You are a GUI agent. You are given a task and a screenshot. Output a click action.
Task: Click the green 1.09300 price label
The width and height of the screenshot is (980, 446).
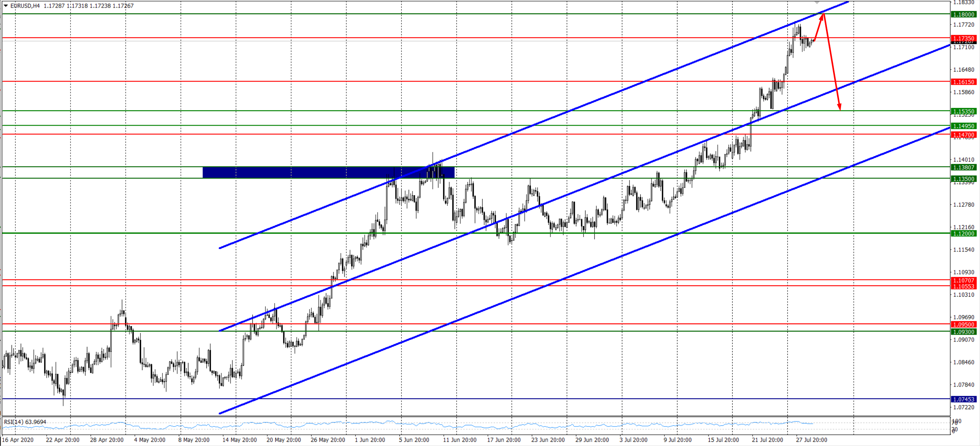click(964, 332)
